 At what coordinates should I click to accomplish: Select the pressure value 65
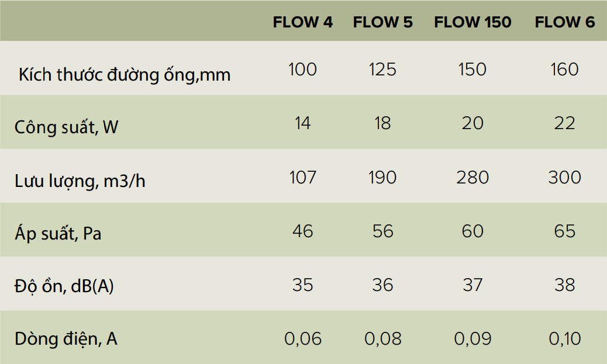pos(565,231)
